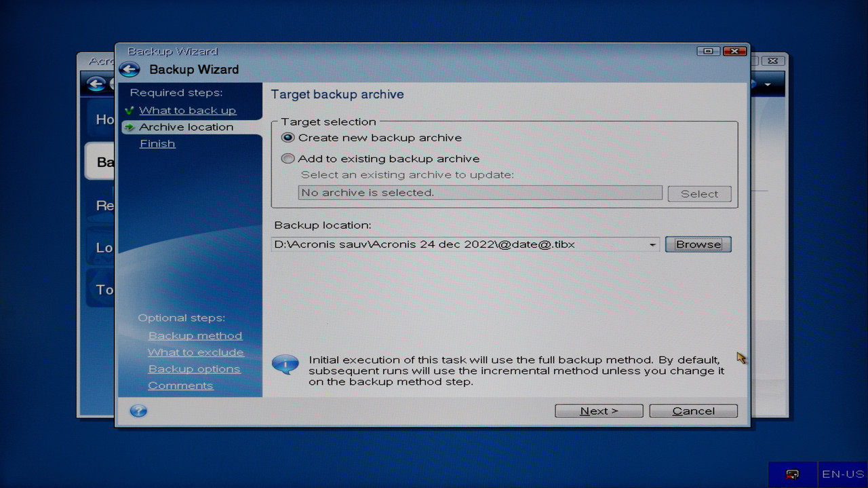Screen dimensions: 868x488
Task: Click the Target backup archive heading
Action: (337, 94)
